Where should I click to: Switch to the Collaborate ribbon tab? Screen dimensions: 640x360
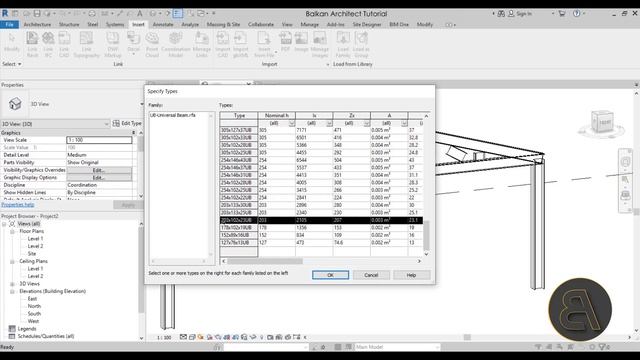[261, 24]
